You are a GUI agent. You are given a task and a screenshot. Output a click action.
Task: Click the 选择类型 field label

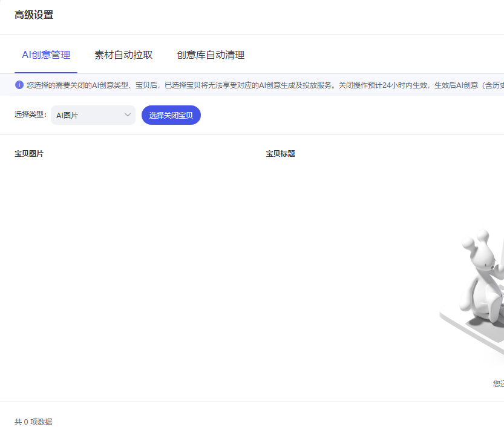[x=30, y=114]
